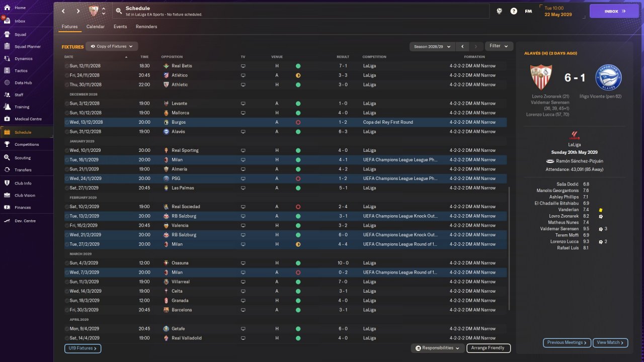Image resolution: width=644 pixels, height=362 pixels.
Task: Select the Real Sociedad fixture row
Action: click(x=285, y=207)
